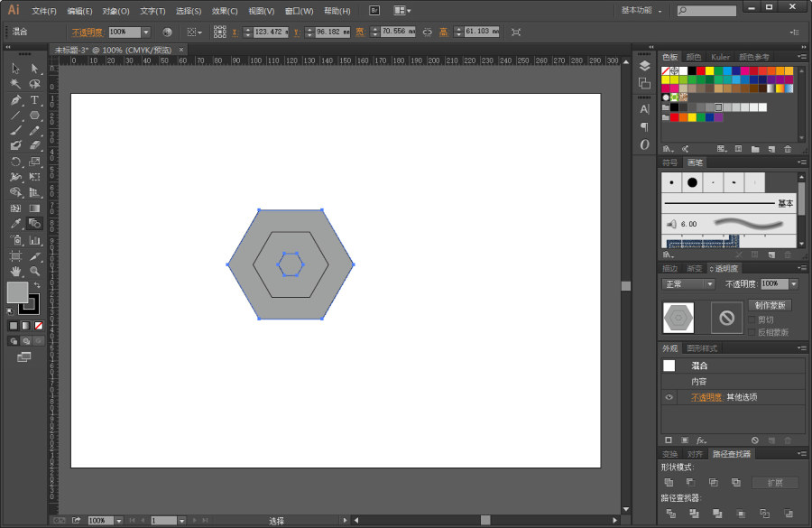Toggle visibility eye in Appearance panel
The height and width of the screenshot is (528, 812).
[x=669, y=397]
